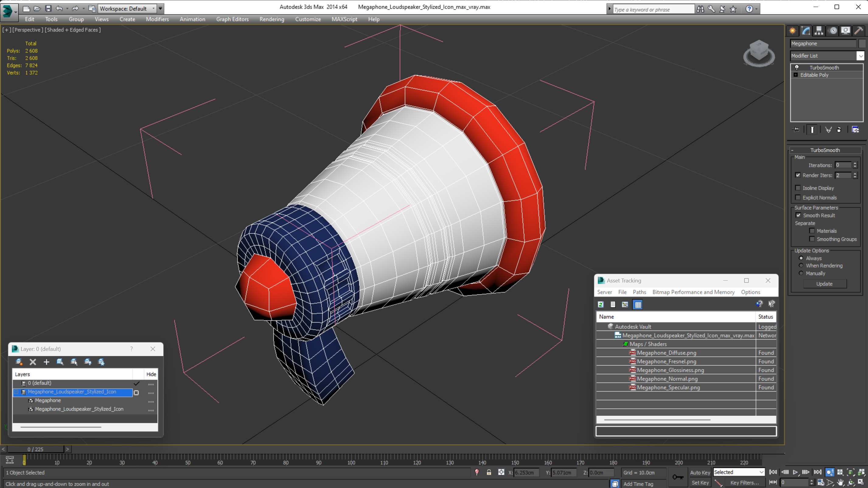Open Bitmap Performance and Memory menu
The height and width of the screenshot is (488, 868).
(693, 292)
